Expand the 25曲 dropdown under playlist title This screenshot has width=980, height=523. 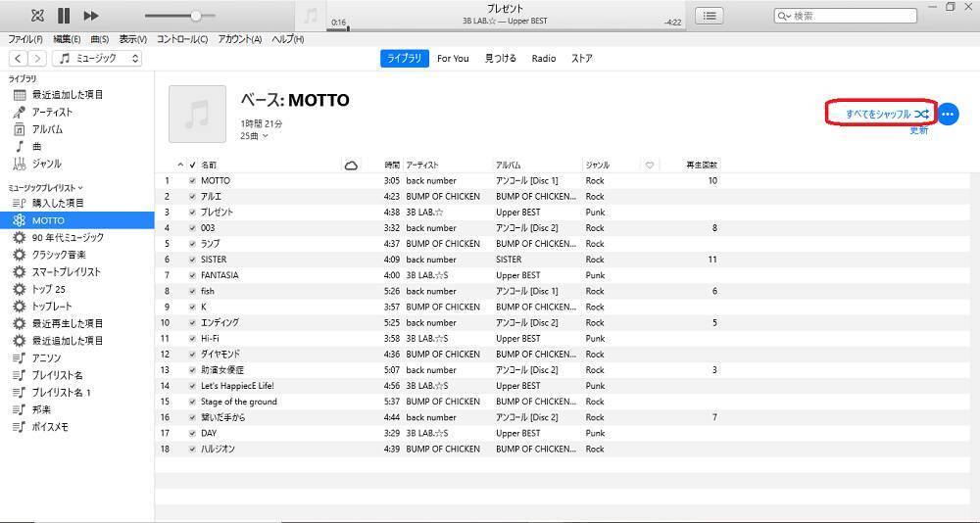click(254, 136)
